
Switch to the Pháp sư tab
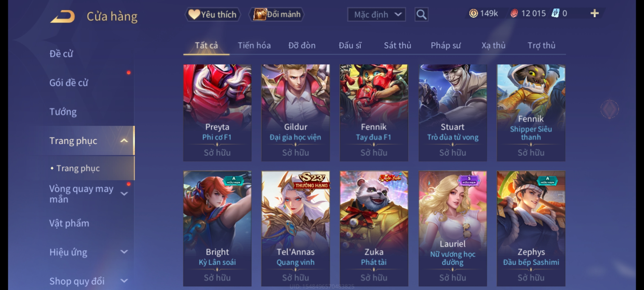tap(445, 45)
